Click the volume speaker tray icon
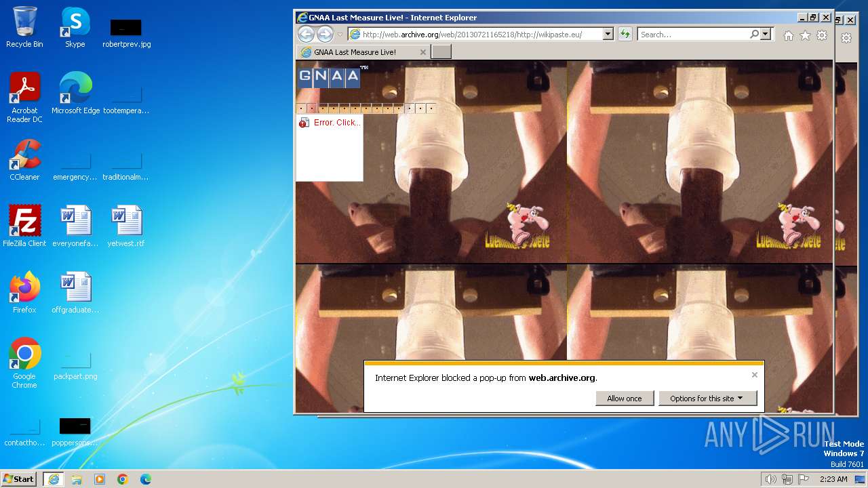The image size is (868, 488). (770, 479)
